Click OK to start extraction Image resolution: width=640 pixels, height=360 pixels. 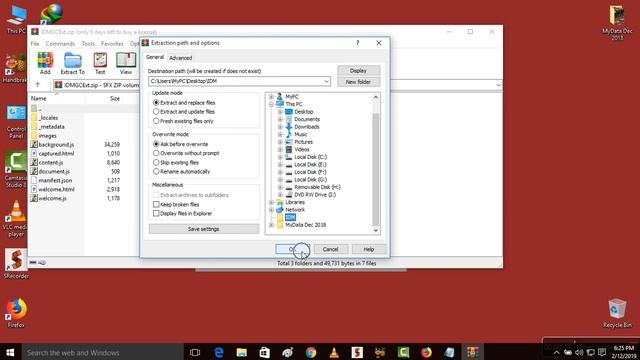pos(293,249)
